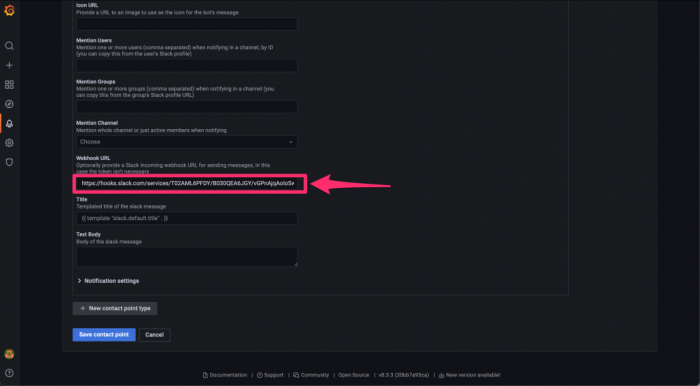This screenshot has height=386, width=700.
Task: Open the Open Source footer link
Action: (x=354, y=375)
